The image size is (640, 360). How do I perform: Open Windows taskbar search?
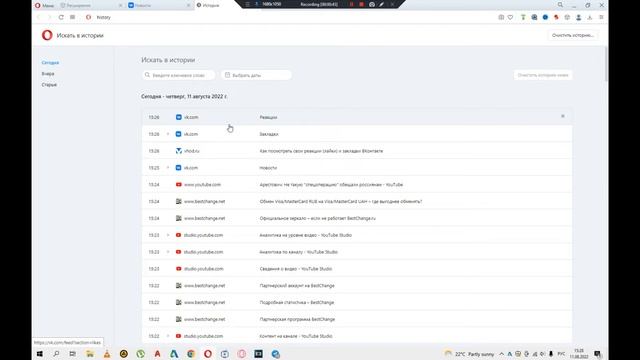56,354
